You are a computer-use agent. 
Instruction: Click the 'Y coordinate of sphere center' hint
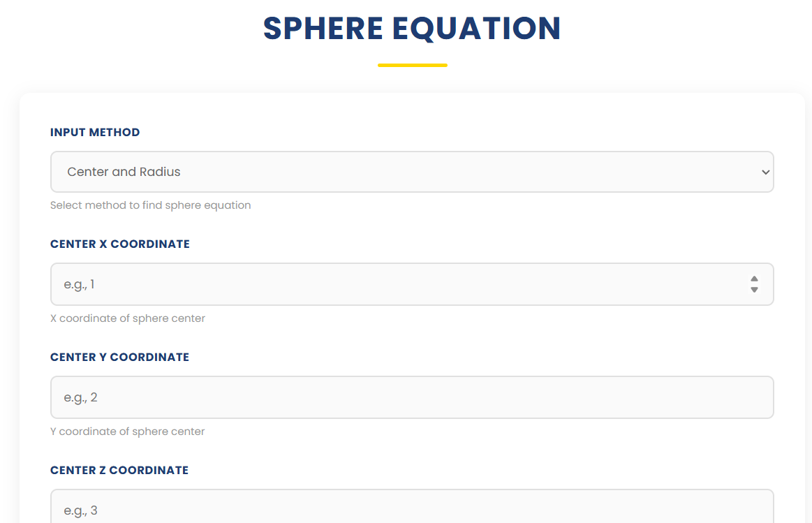click(127, 431)
